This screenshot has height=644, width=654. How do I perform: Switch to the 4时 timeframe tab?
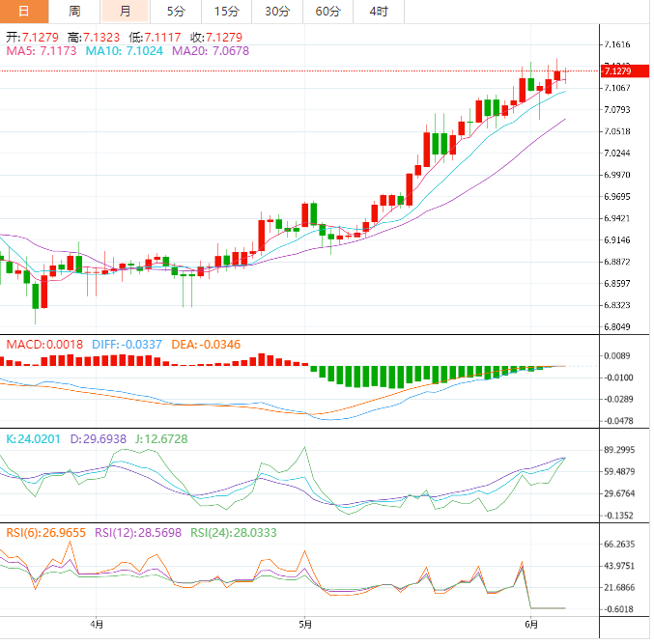[x=379, y=12]
